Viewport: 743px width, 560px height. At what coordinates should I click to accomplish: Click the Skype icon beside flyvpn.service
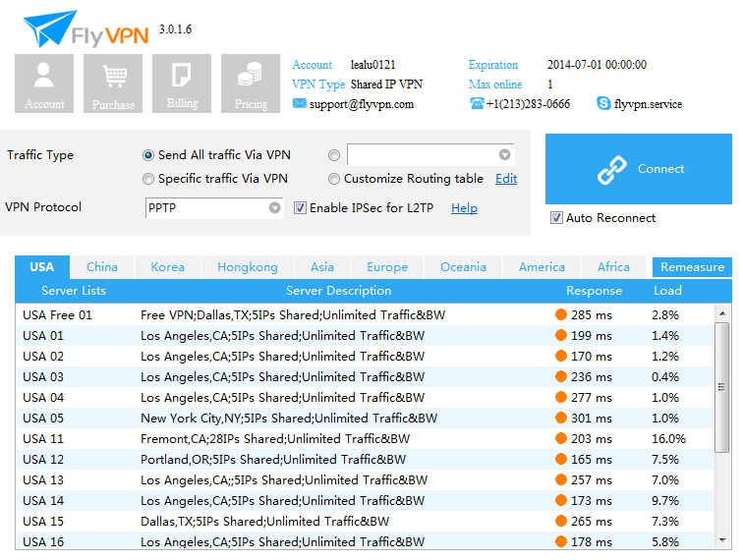point(603,103)
